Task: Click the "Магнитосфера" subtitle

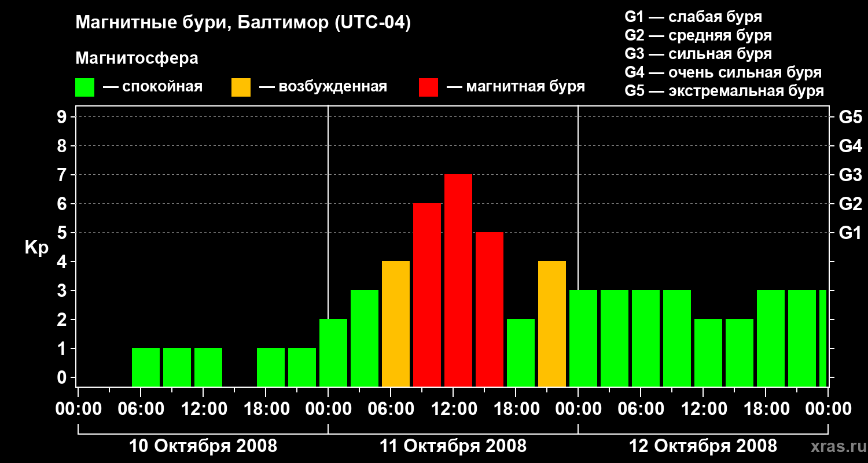Action: (x=137, y=58)
